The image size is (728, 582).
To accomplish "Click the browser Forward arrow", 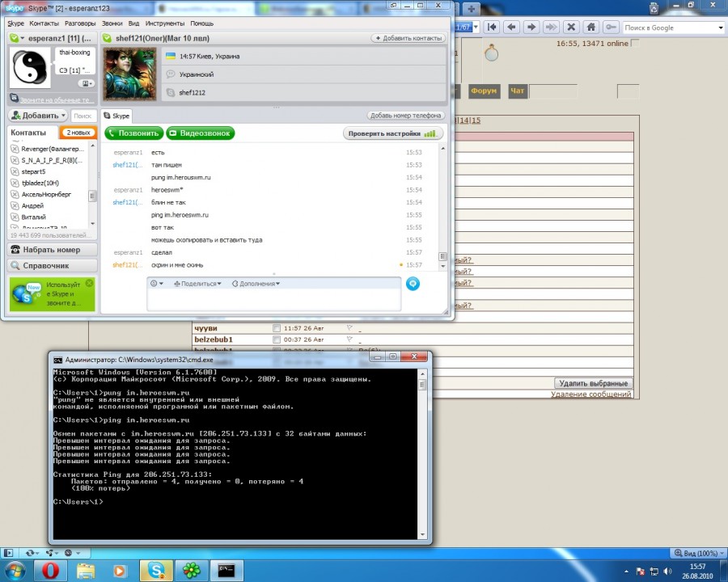I will pyautogui.click(x=531, y=27).
